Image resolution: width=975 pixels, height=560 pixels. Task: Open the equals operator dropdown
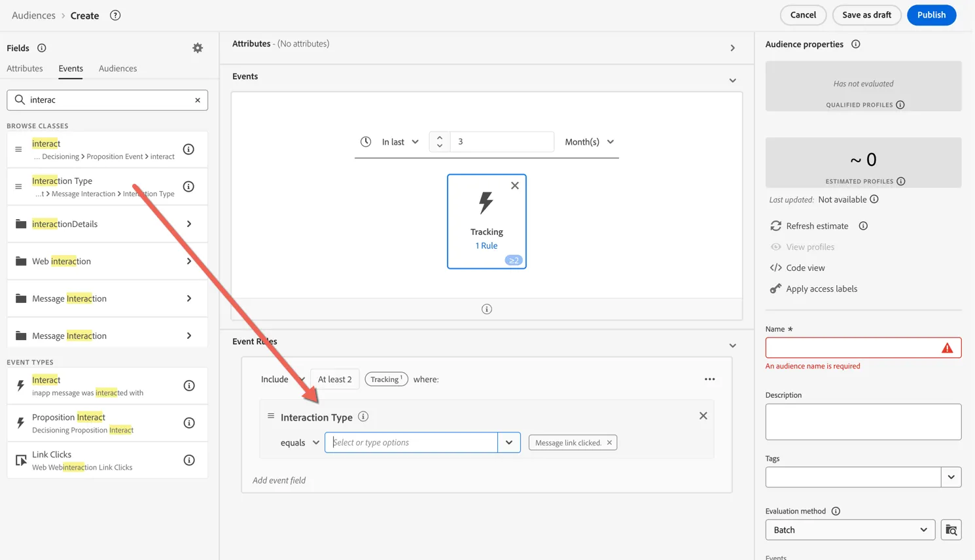[x=300, y=443]
